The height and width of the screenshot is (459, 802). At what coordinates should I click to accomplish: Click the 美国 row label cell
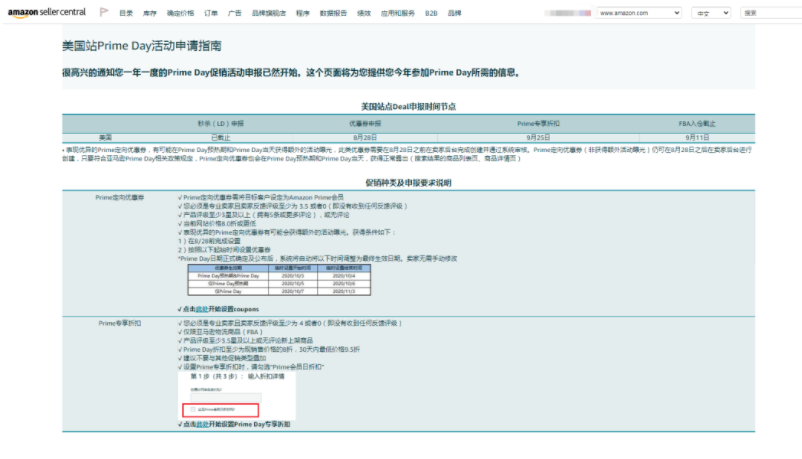coord(105,138)
